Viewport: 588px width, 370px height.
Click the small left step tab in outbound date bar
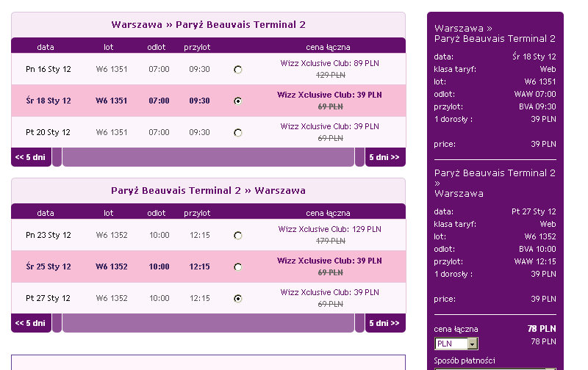[x=57, y=157]
